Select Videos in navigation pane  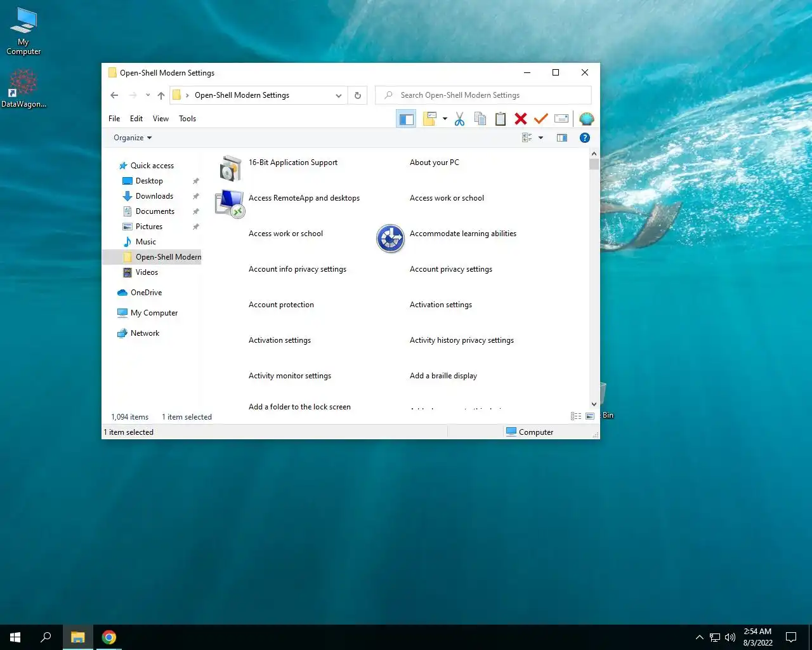click(147, 272)
